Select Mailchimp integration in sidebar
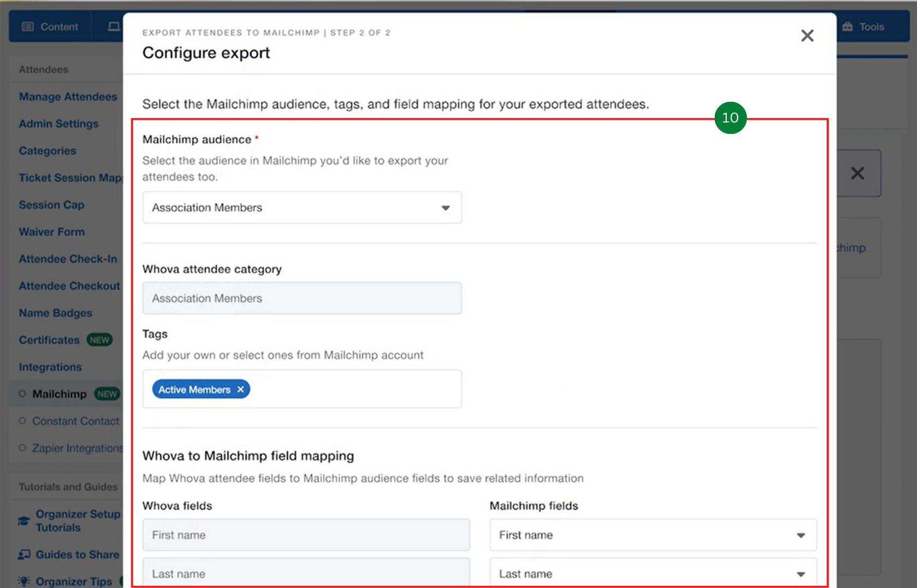 (x=59, y=394)
